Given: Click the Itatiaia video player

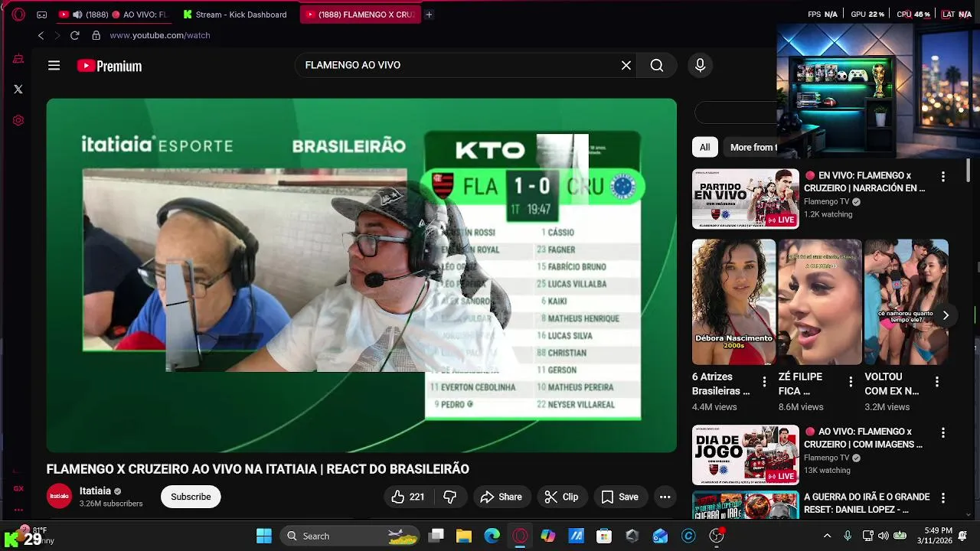Looking at the screenshot, I should (361, 275).
